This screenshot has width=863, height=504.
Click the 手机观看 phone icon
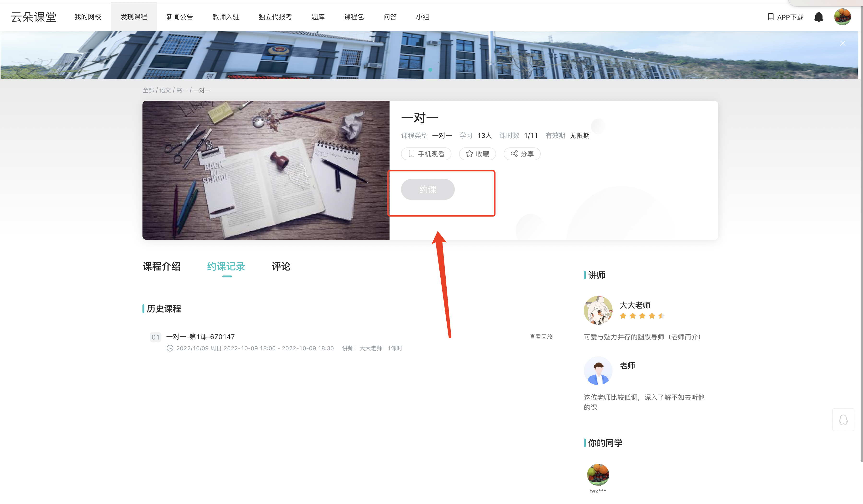pyautogui.click(x=412, y=154)
